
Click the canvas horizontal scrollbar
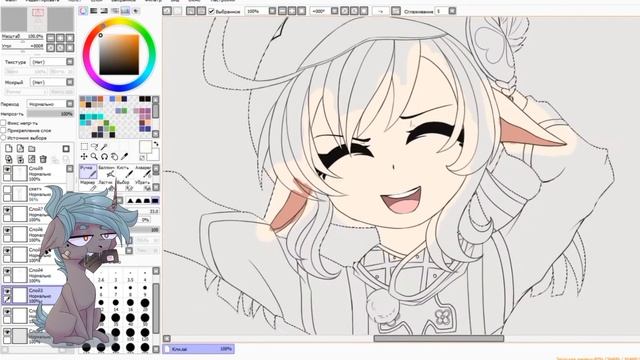coord(439,338)
